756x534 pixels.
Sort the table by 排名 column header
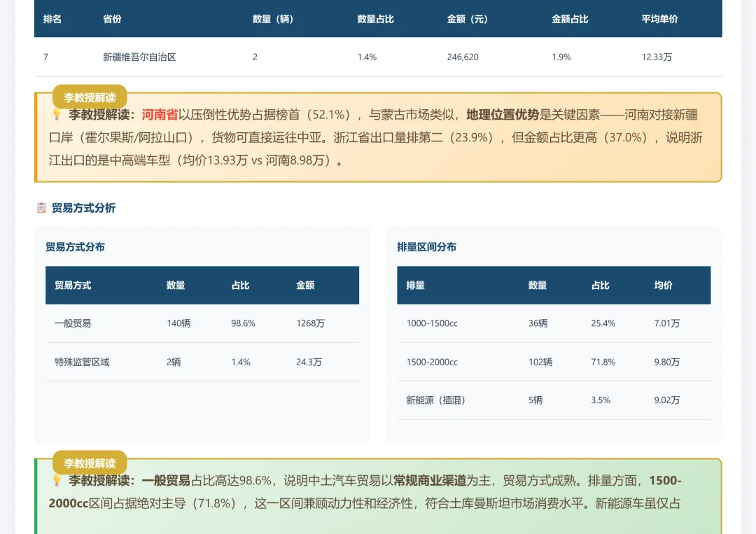(x=52, y=19)
